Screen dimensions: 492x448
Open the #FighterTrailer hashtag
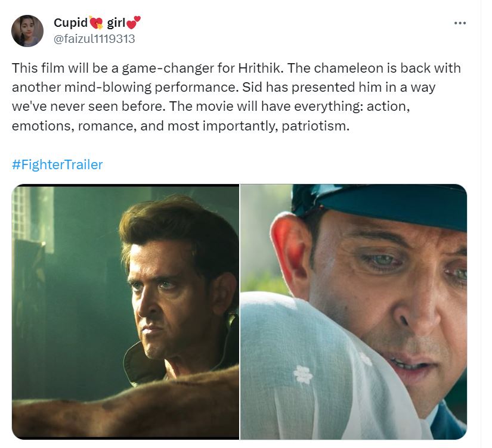[57, 164]
